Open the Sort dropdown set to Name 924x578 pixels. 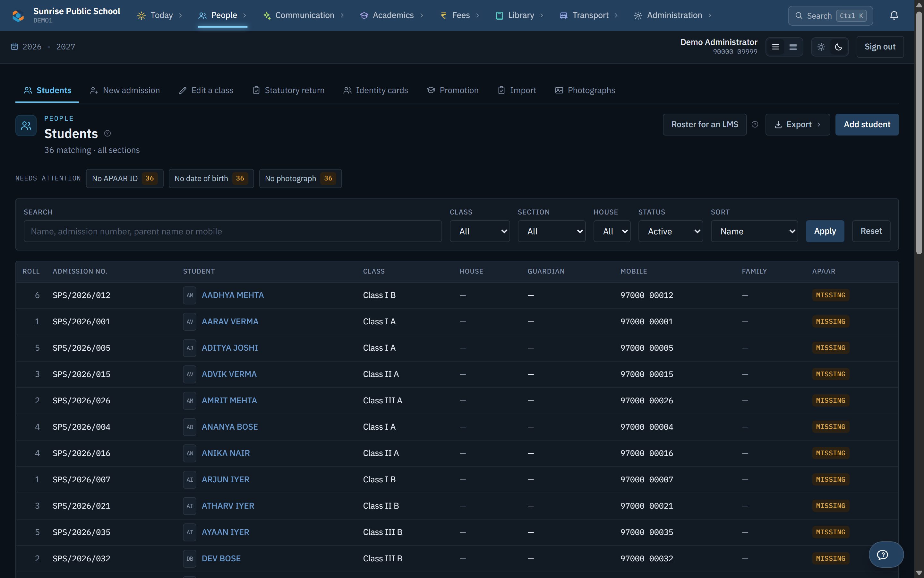click(754, 231)
